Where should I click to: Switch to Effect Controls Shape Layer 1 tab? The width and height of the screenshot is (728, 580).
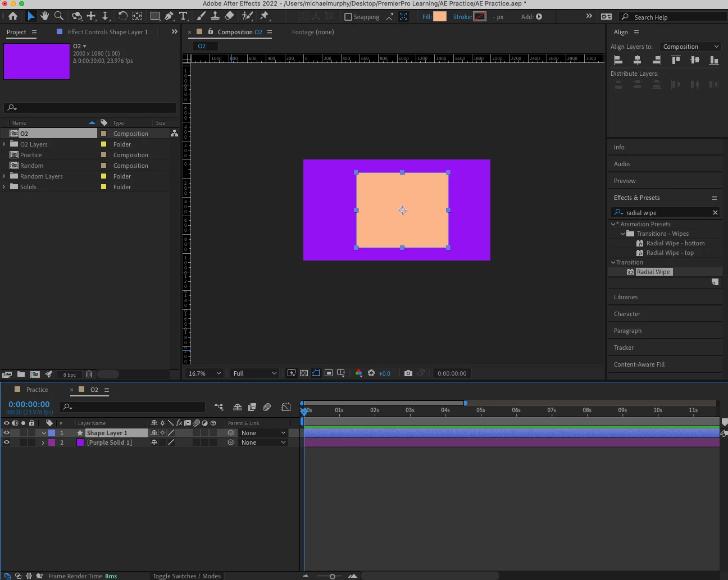point(108,32)
